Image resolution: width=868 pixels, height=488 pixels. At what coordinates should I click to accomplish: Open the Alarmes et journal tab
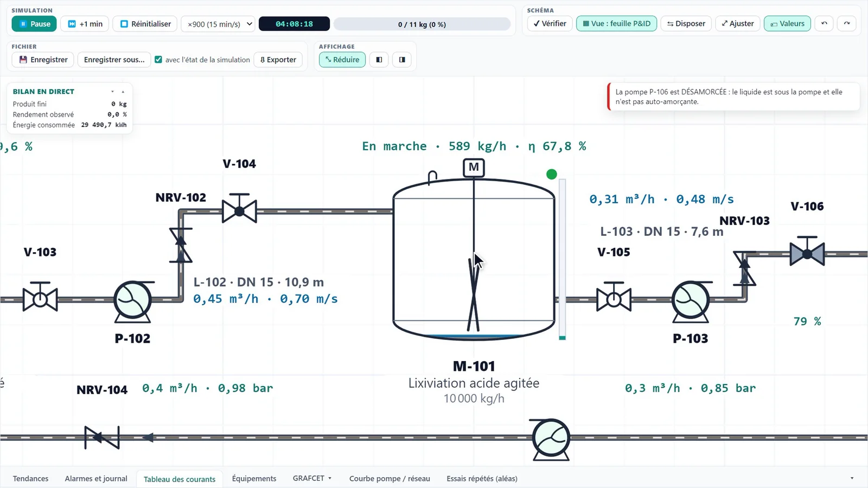coord(96,478)
